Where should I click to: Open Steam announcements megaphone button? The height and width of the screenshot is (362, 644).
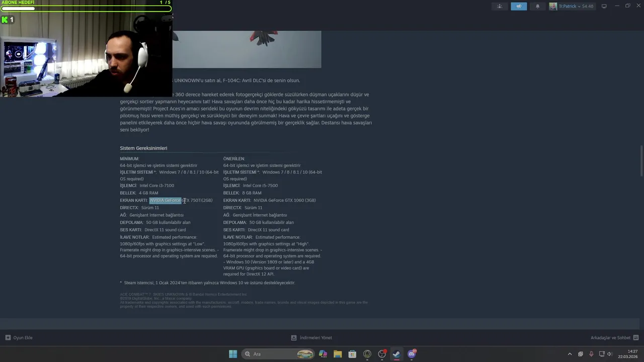[519, 7]
